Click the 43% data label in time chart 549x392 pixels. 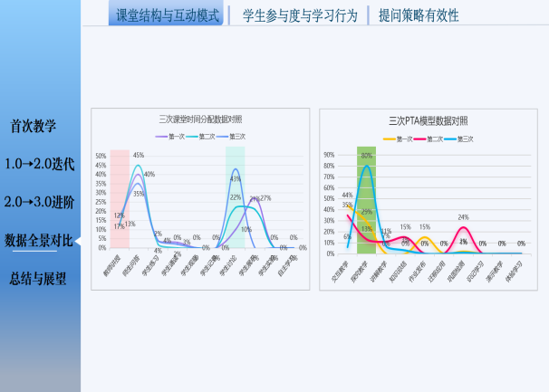(x=236, y=179)
